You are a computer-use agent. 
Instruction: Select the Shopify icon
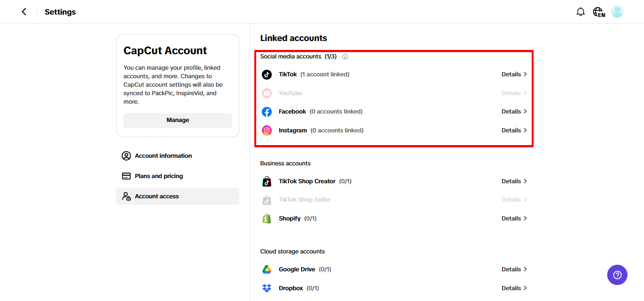point(267,218)
